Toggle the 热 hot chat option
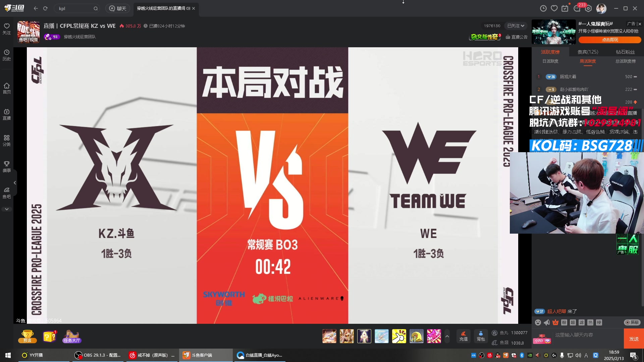Image resolution: width=644 pixels, height=362 pixels. point(590,322)
